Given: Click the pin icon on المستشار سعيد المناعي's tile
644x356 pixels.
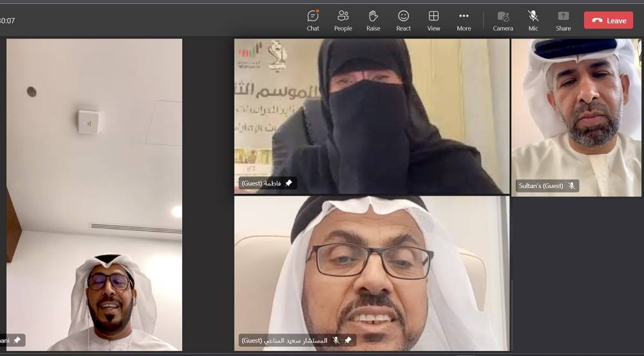Looking at the screenshot, I should (348, 340).
